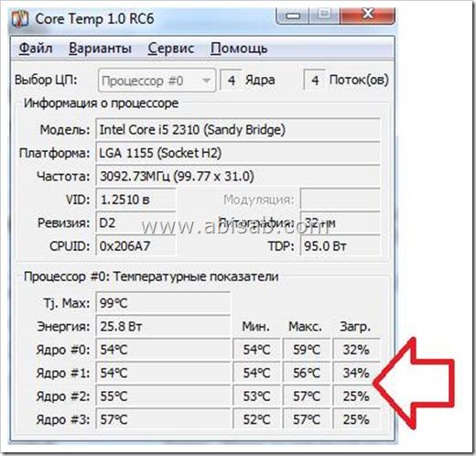The image size is (476, 456).
Task: Select the Intel Core i5 2310 model field
Action: coord(238,130)
